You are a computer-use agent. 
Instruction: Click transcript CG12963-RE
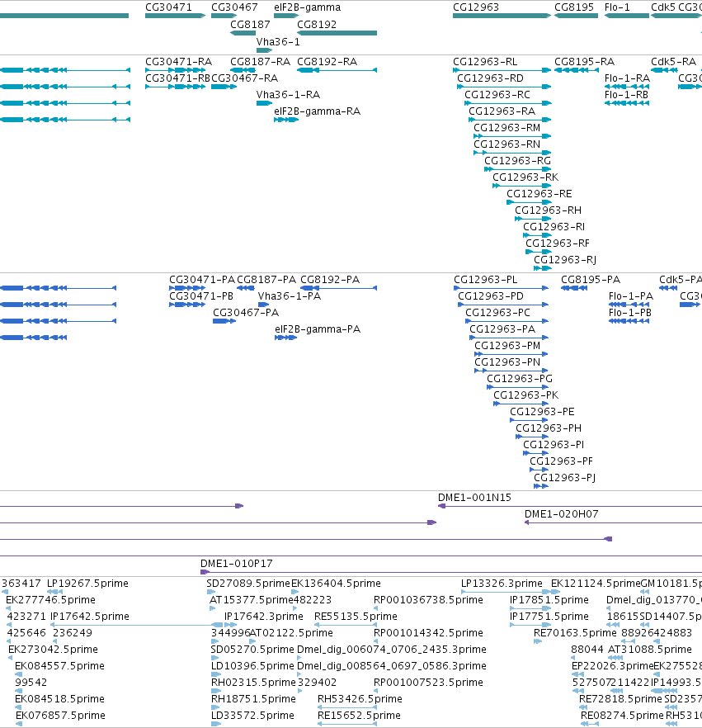click(539, 194)
